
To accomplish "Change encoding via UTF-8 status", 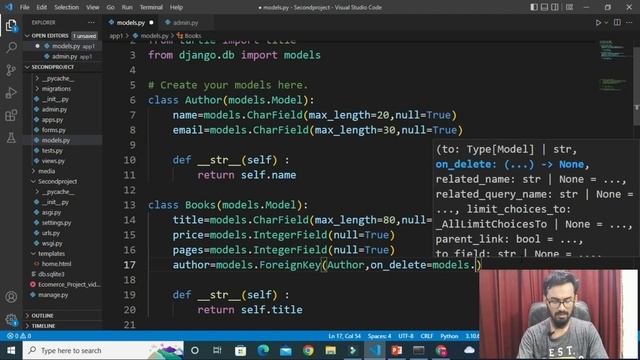I will coord(406,336).
